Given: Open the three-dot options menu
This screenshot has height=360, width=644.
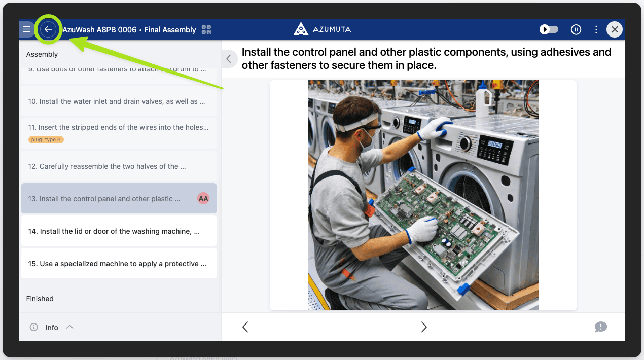Looking at the screenshot, I should (596, 29).
